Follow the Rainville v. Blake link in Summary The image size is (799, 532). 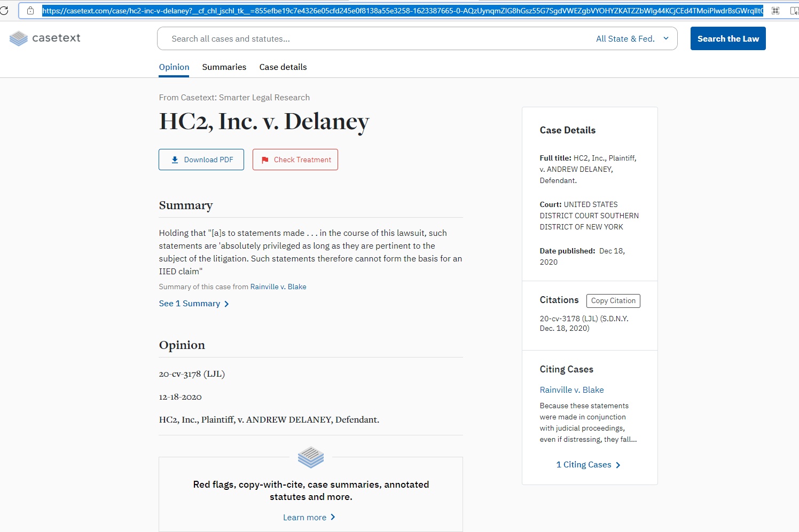point(278,287)
